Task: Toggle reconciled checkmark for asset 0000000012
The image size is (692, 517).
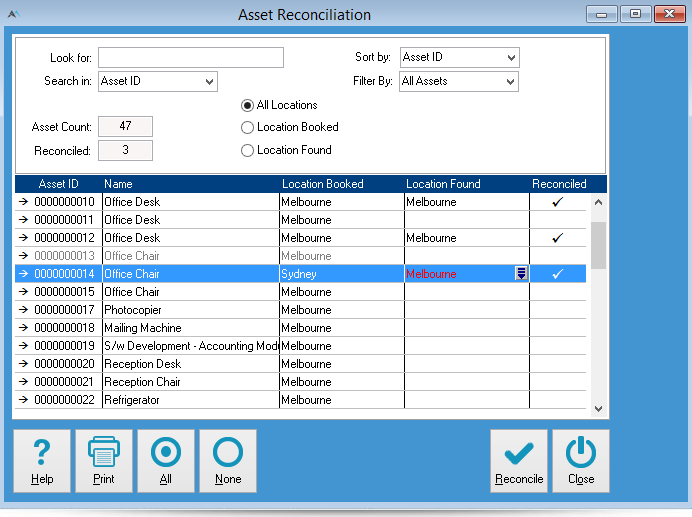Action: pos(558,238)
